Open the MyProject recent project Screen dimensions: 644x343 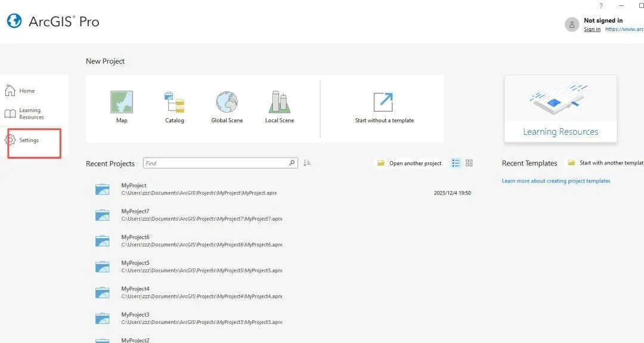[283, 189]
